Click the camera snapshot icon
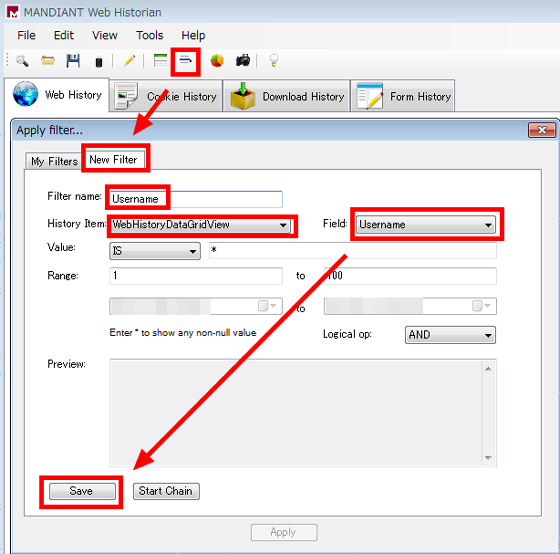Image resolution: width=560 pixels, height=554 pixels. tap(243, 61)
